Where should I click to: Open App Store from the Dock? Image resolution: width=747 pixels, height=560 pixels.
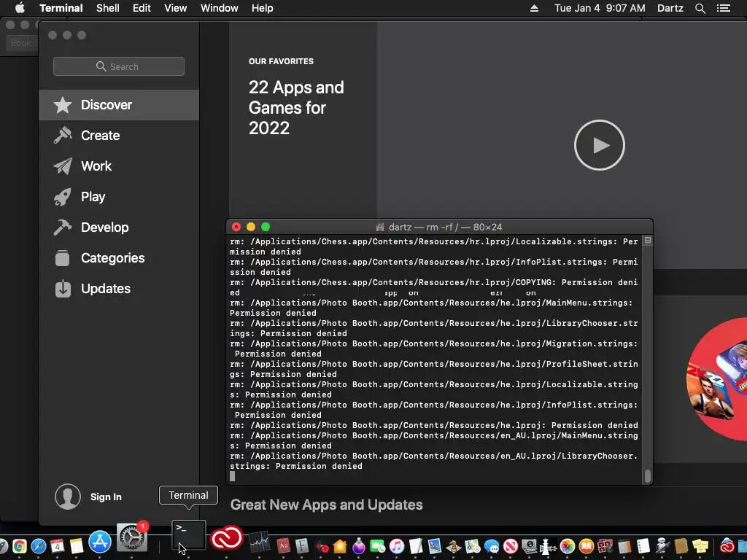pyautogui.click(x=99, y=542)
